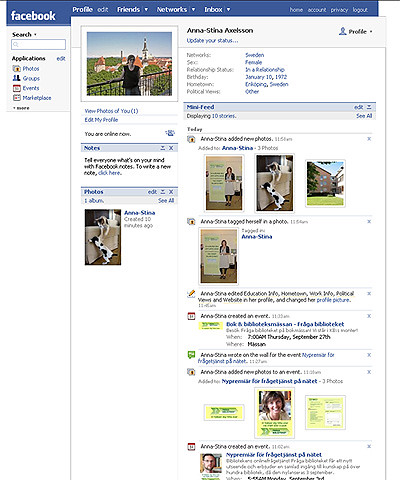Click 'See All' in Photos box
The image size is (400, 480).
coord(166,201)
